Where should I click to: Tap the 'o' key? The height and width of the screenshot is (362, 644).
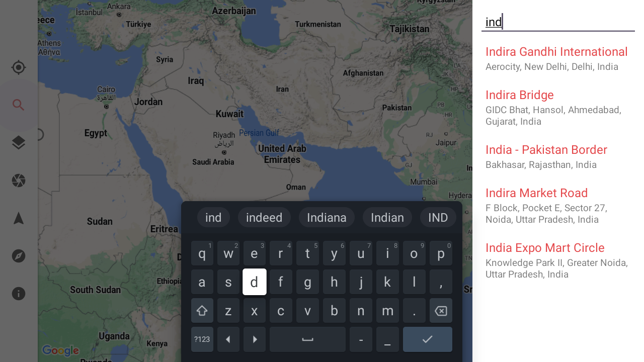(x=414, y=253)
